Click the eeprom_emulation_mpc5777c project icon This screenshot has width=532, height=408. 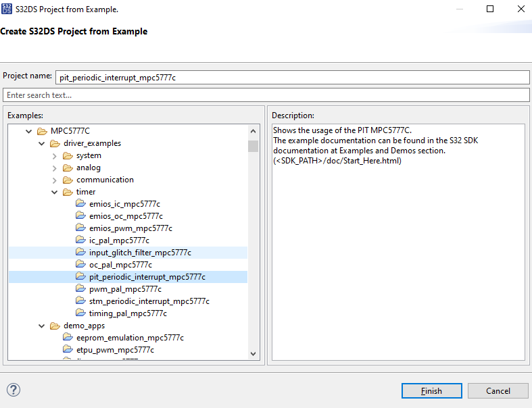(x=68, y=338)
